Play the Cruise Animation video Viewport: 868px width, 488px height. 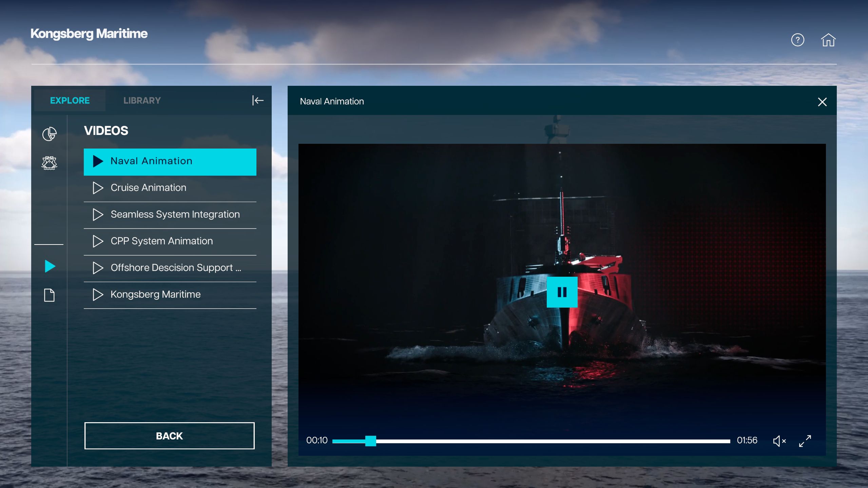click(x=170, y=188)
